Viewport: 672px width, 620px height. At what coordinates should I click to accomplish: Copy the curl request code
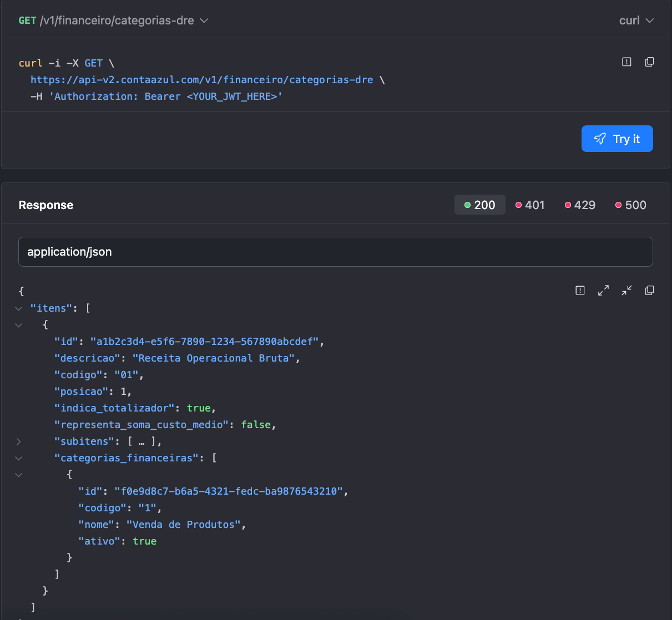649,62
